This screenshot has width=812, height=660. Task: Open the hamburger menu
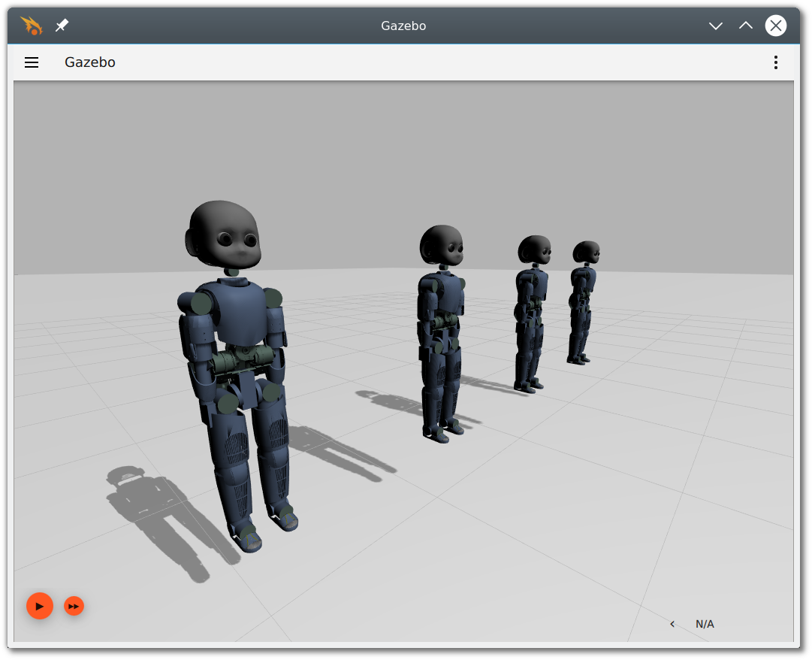[x=32, y=62]
